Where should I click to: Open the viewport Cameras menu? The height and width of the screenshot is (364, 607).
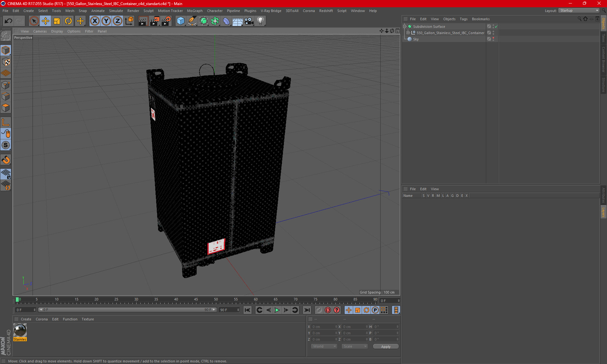pos(40,31)
